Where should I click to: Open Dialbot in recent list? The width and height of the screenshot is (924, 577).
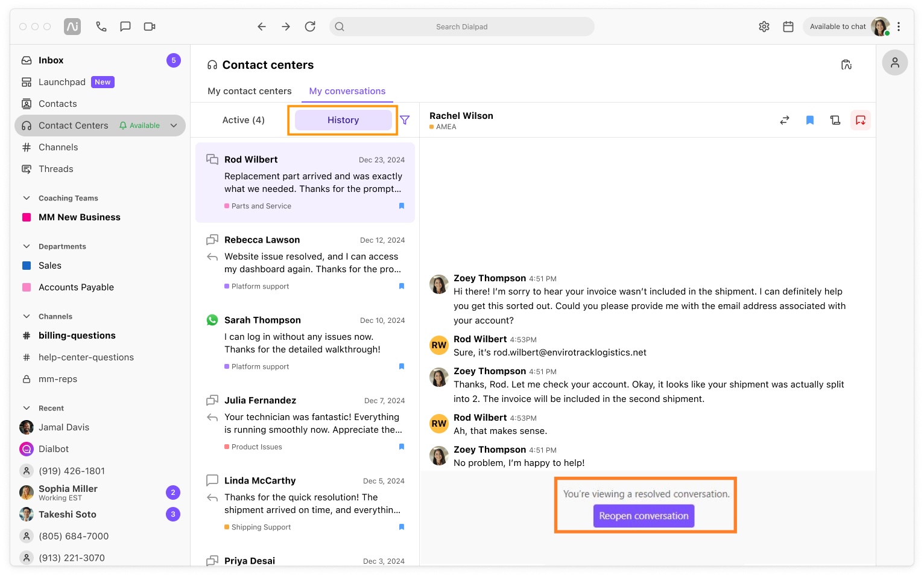100,449
